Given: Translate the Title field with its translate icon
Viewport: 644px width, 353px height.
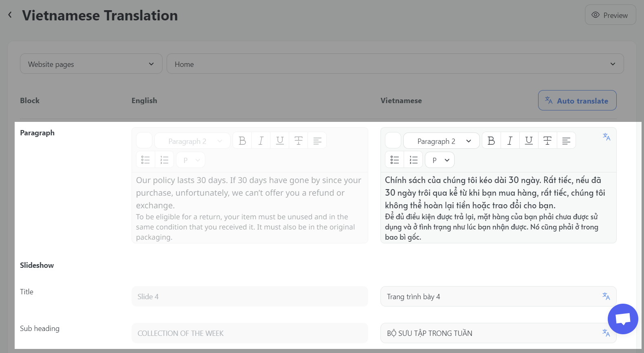Looking at the screenshot, I should pyautogui.click(x=606, y=296).
